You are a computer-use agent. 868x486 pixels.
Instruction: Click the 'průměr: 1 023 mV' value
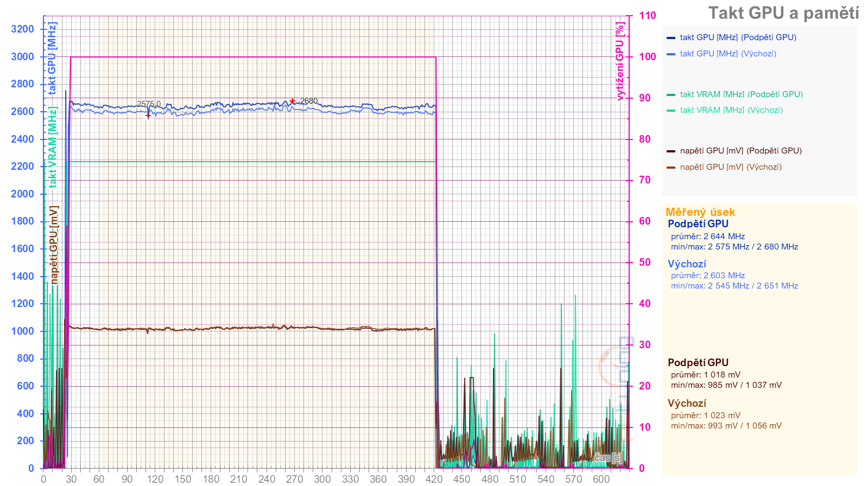coord(706,415)
